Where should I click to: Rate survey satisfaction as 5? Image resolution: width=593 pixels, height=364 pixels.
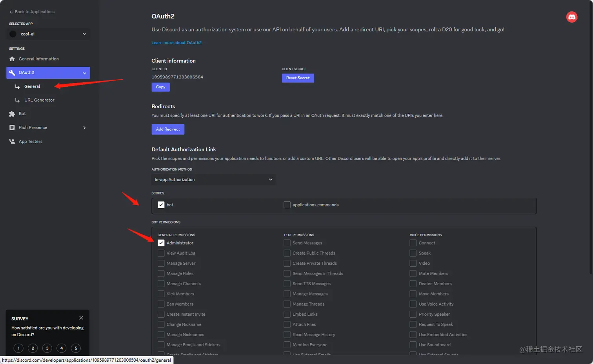point(76,348)
